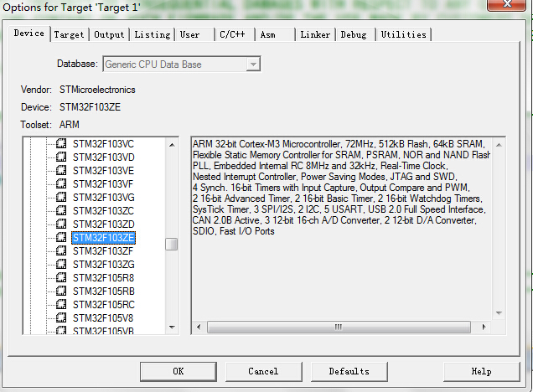Image resolution: width=533 pixels, height=392 pixels.
Task: Click the chip icon beside STM32F105R8
Action: pos(61,277)
